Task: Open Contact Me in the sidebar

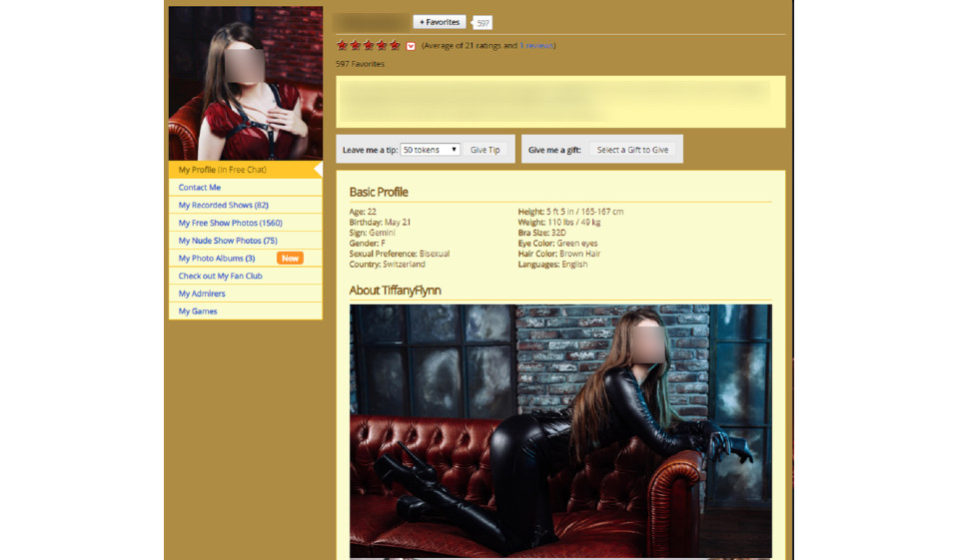Action: [x=200, y=188]
